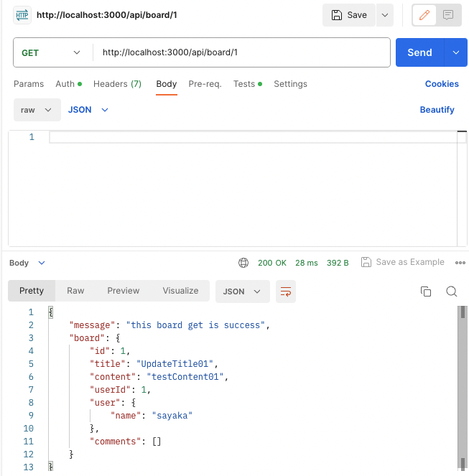Click the 200 OK status

point(272,263)
